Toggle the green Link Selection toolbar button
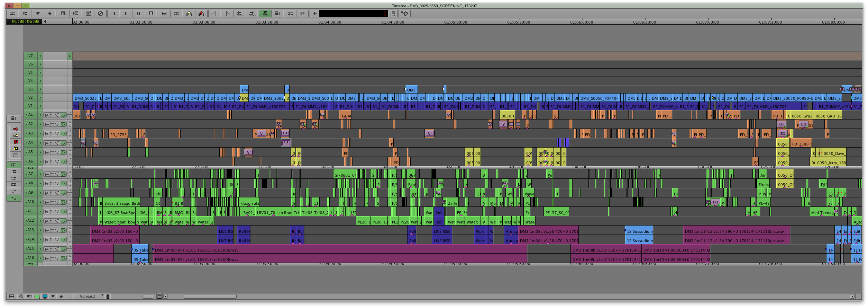 [265, 14]
